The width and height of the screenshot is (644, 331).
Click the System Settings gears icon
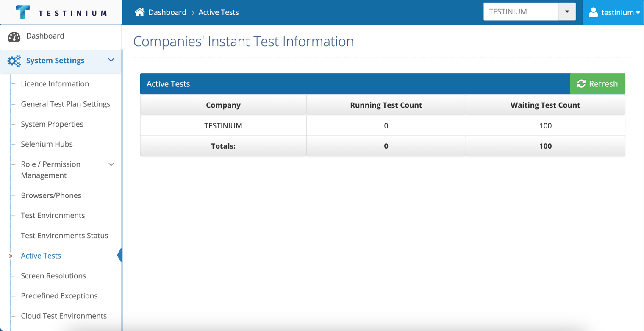(14, 61)
